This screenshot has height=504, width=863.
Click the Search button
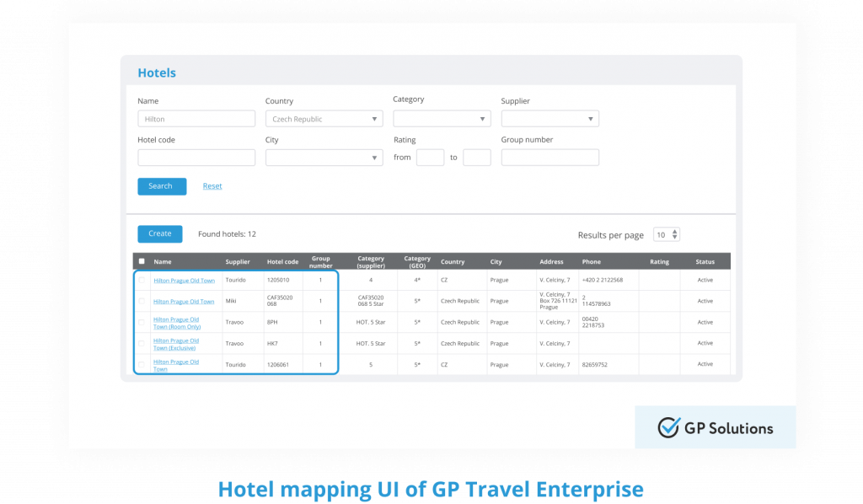click(x=162, y=185)
